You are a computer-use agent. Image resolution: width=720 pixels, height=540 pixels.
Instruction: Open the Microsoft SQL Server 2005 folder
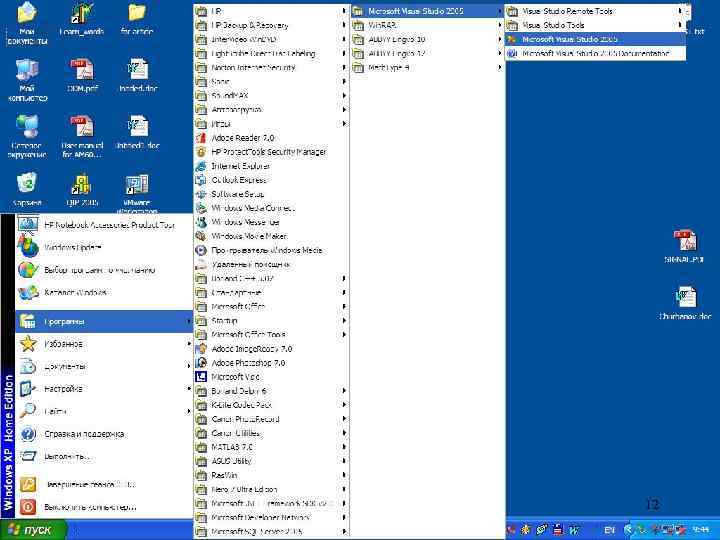point(271,532)
